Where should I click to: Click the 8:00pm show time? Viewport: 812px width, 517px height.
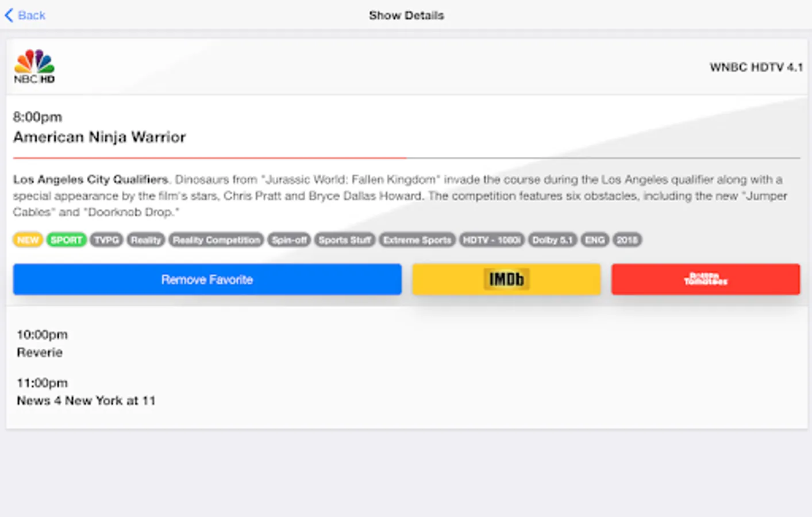coord(37,117)
